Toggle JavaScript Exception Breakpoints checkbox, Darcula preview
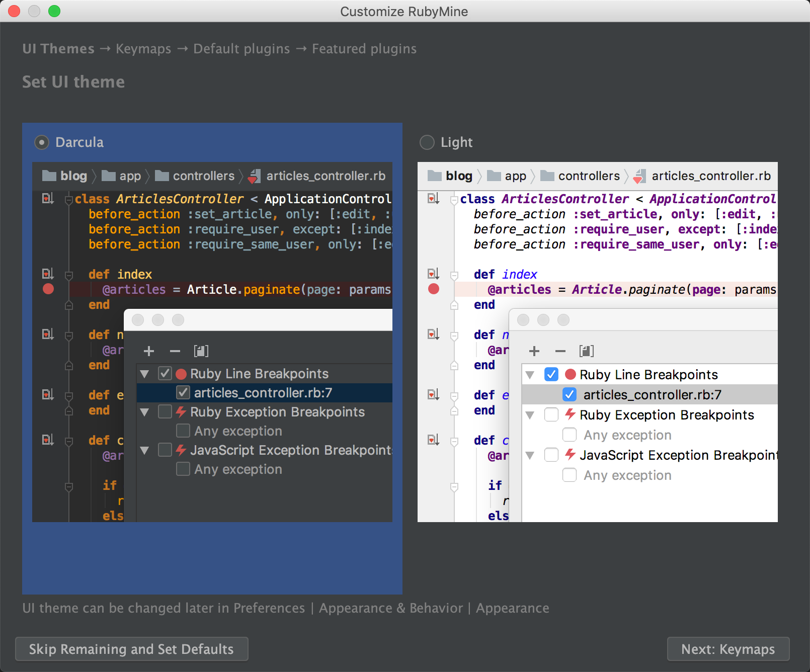The image size is (810, 672). pos(165,450)
